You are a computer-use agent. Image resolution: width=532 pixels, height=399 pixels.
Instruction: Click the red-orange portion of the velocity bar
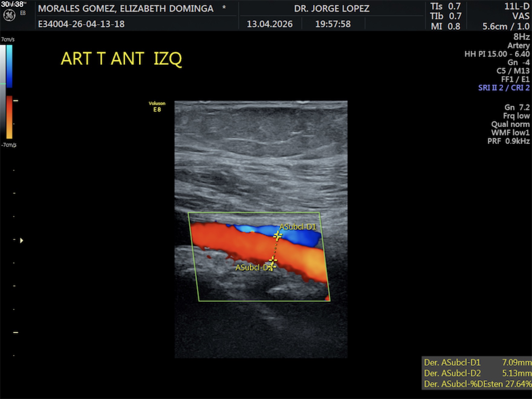coord(9,117)
